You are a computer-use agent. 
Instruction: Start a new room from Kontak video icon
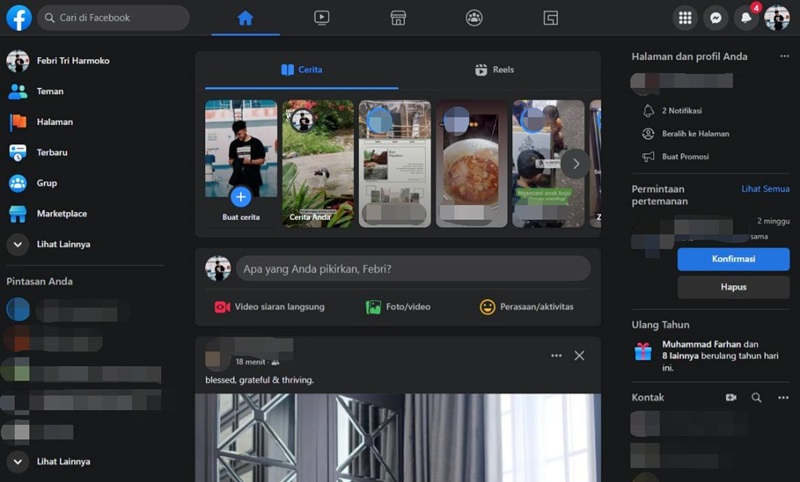point(731,397)
